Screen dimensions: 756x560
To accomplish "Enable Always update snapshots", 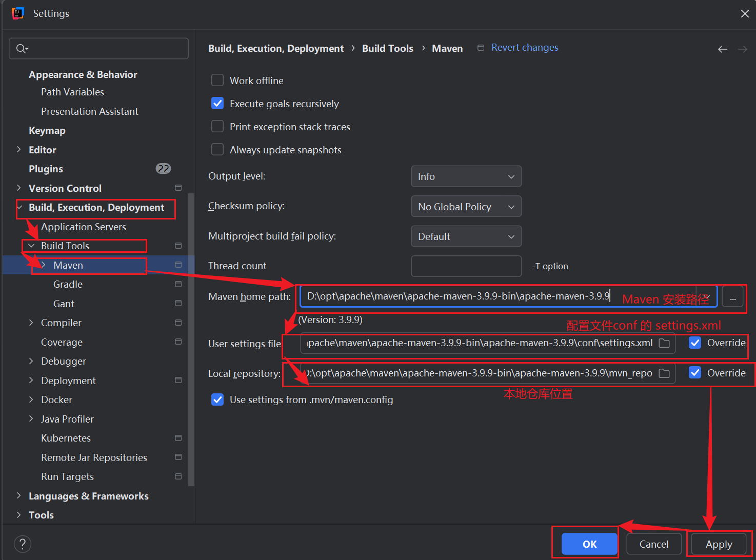I will (217, 149).
